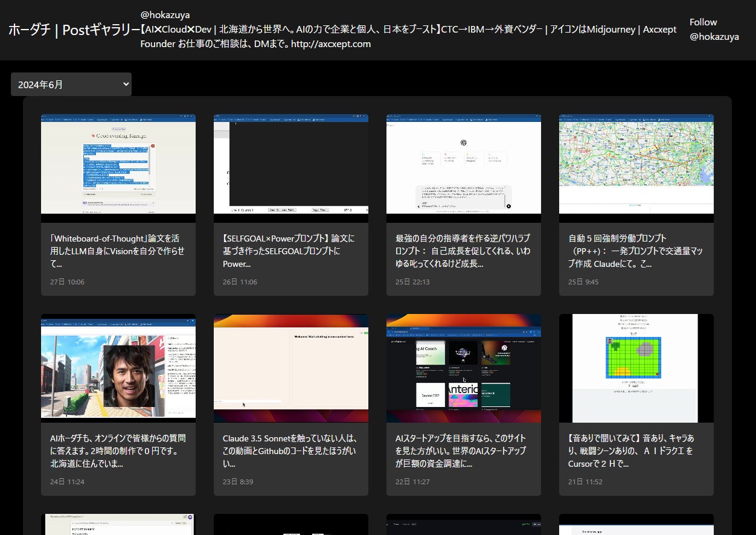This screenshot has height=535, width=756.
Task: Open the AI Dragon Quest game map thumbnail
Action: [x=636, y=368]
